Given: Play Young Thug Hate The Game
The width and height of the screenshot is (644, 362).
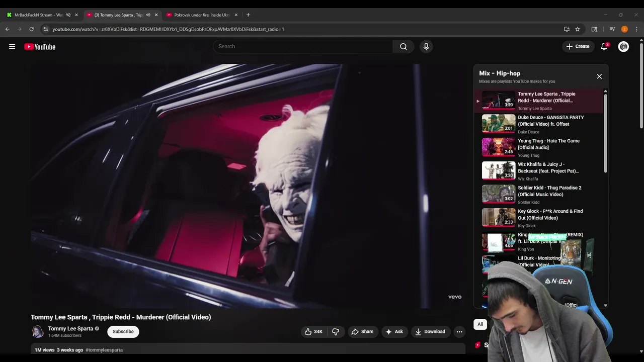Looking at the screenshot, I should [x=539, y=147].
